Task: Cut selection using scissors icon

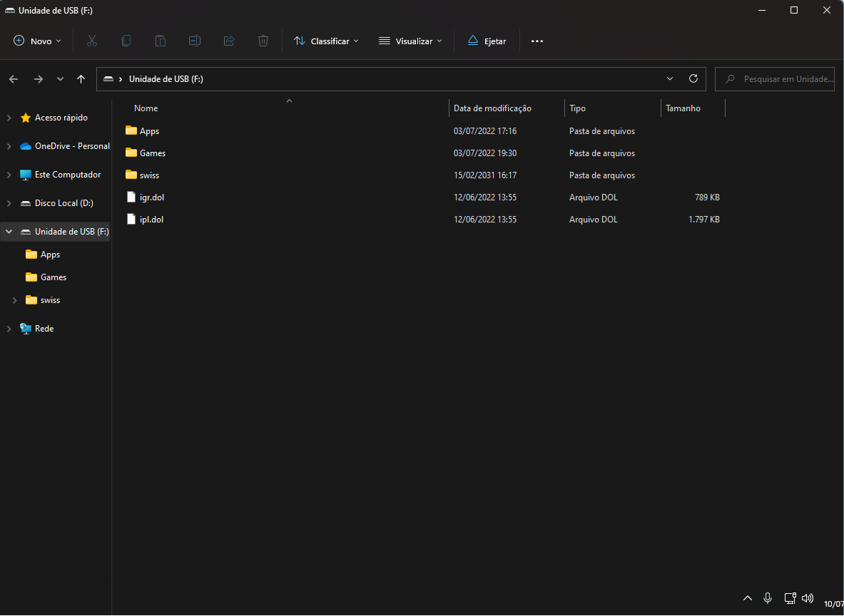Action: click(91, 41)
